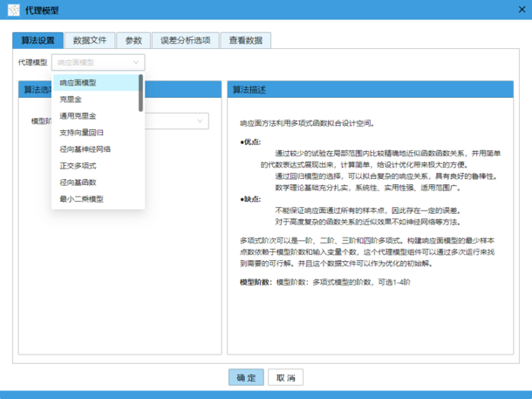Select 响应面模型 in the dropdown list
The height and width of the screenshot is (399, 532).
(x=96, y=83)
